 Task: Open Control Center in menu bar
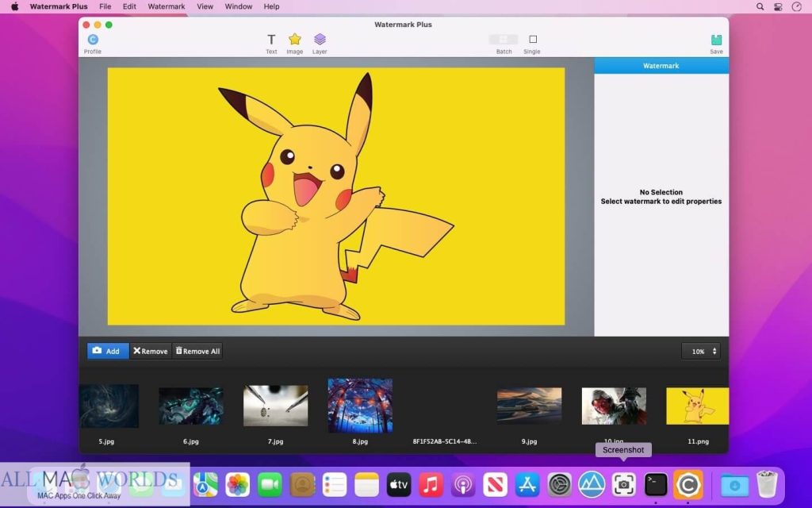click(x=778, y=6)
